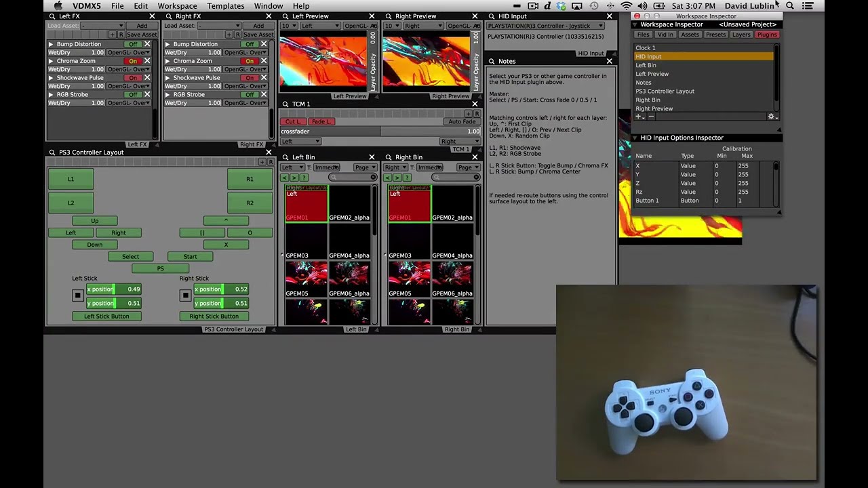The width and height of the screenshot is (868, 488).
Task: Remove RGB Strobe effect in Right FX
Action: tap(264, 95)
